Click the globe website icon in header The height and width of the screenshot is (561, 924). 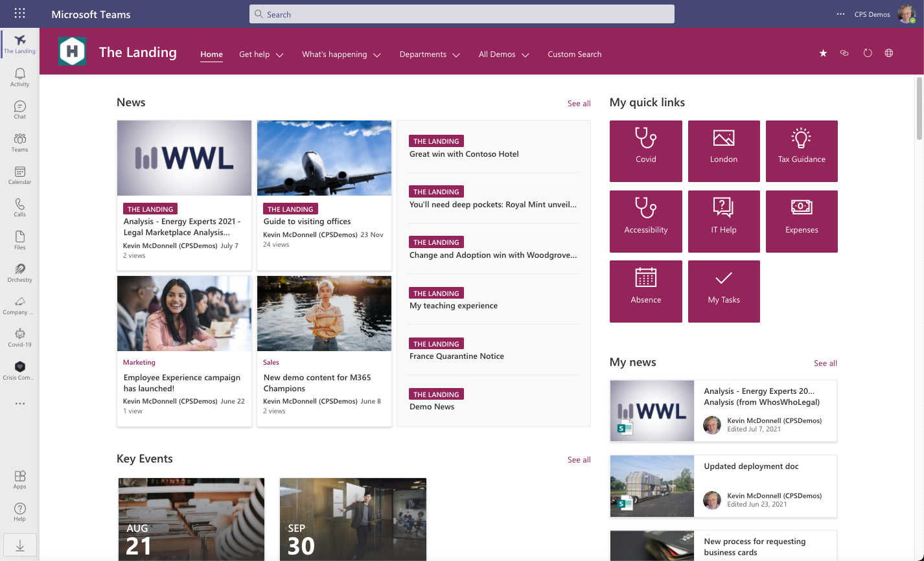889,53
